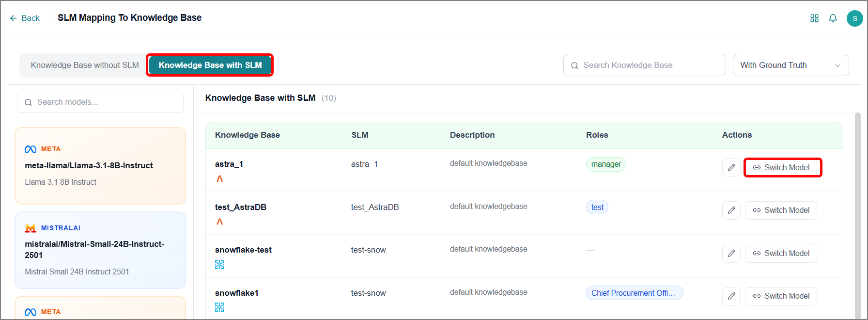Edit test_AstraDB pencil icon

tap(731, 210)
